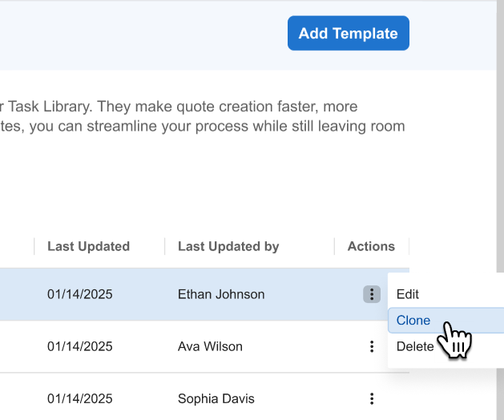This screenshot has width=504, height=420.
Task: Sort by the Last Updated column header
Action: (88, 246)
